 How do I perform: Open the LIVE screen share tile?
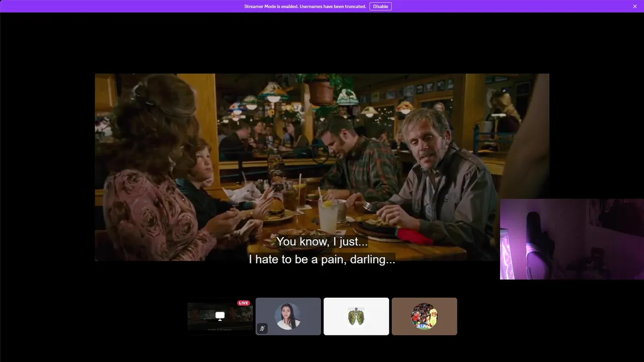(x=220, y=316)
